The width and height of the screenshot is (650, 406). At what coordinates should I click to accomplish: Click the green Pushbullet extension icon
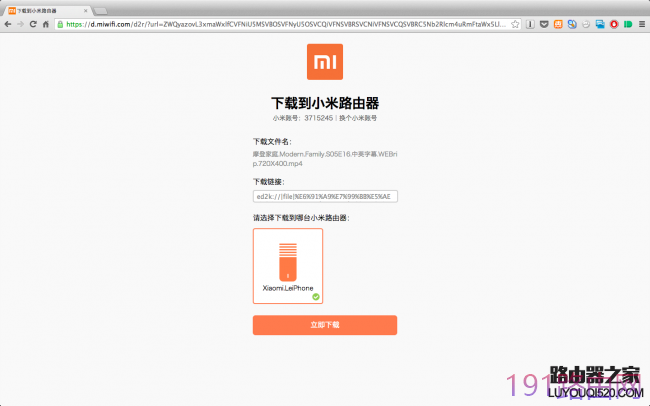click(x=628, y=24)
